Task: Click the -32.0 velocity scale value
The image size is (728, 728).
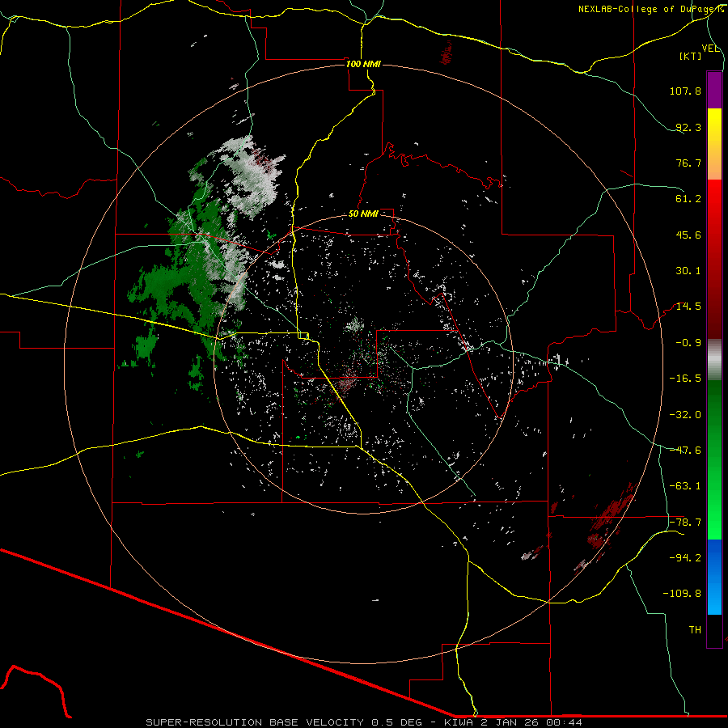Action: point(685,415)
